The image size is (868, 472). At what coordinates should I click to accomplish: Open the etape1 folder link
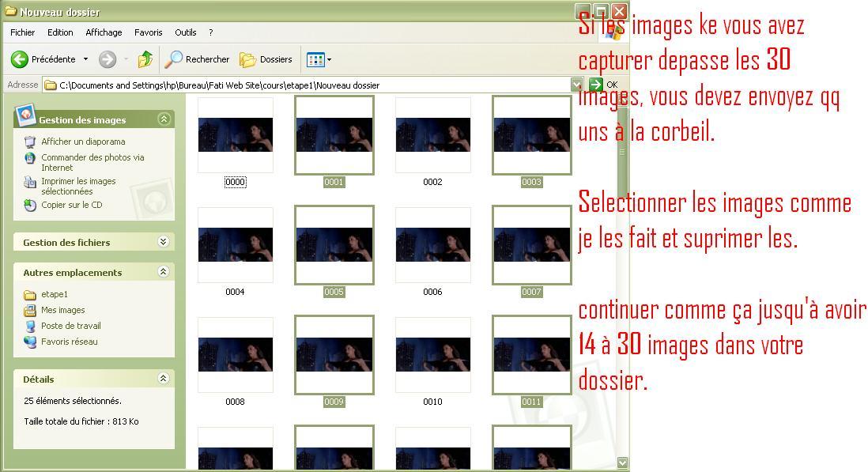click(x=55, y=294)
